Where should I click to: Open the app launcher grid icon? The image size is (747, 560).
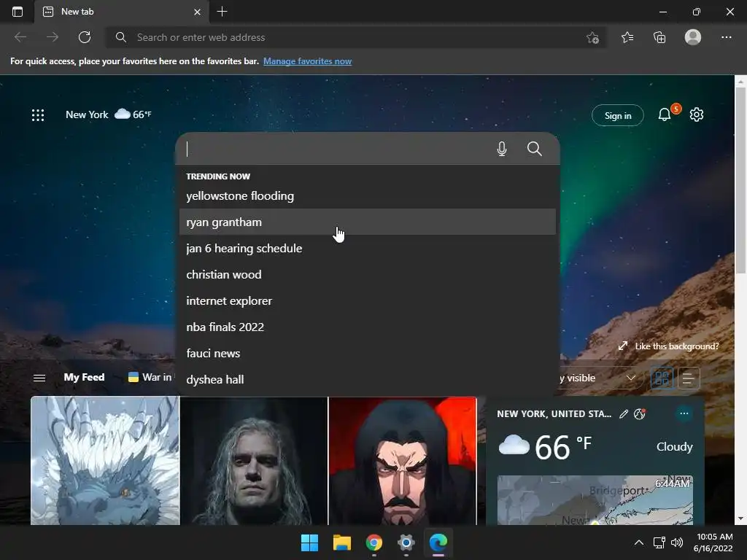point(38,114)
